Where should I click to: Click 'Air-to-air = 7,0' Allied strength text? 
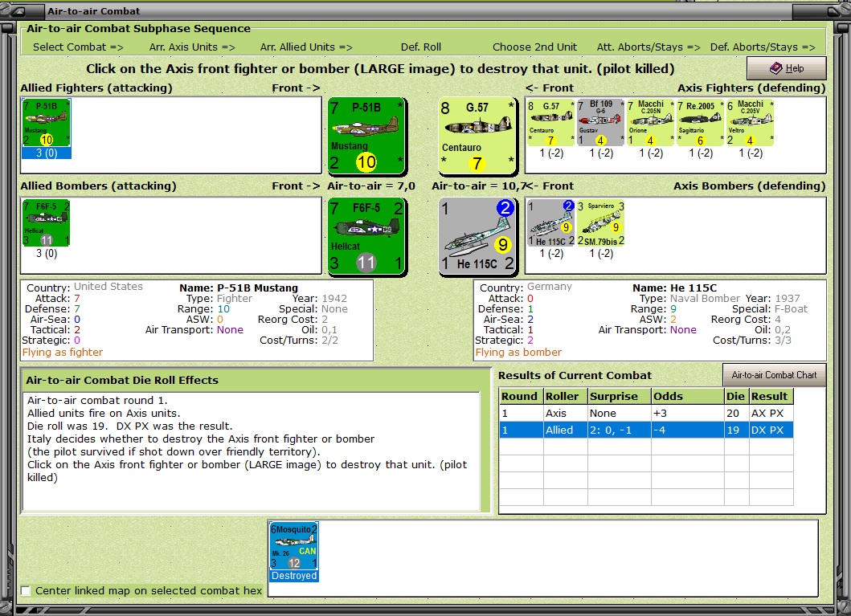tap(371, 186)
